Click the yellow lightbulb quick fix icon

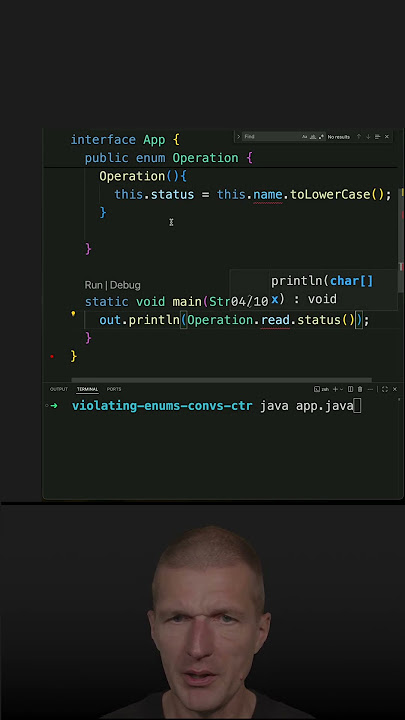click(x=73, y=314)
